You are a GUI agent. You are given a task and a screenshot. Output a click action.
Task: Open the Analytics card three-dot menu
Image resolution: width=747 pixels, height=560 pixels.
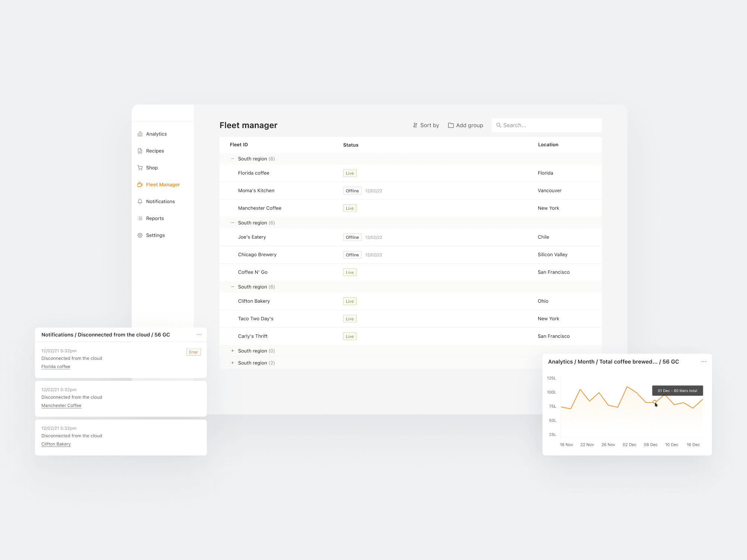pyautogui.click(x=704, y=361)
